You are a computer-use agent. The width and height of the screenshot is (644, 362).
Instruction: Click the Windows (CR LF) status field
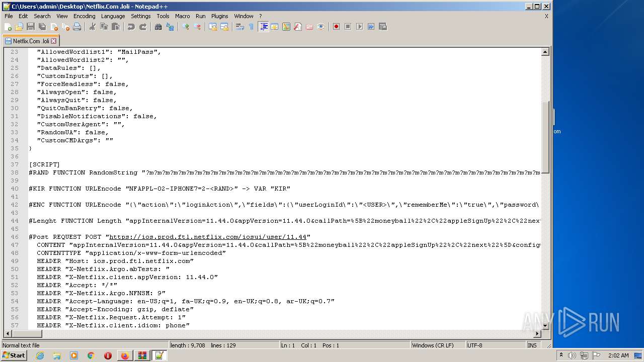(x=438, y=345)
